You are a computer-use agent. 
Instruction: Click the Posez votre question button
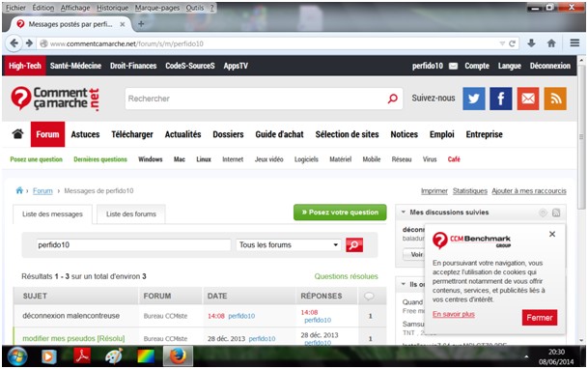coord(340,213)
